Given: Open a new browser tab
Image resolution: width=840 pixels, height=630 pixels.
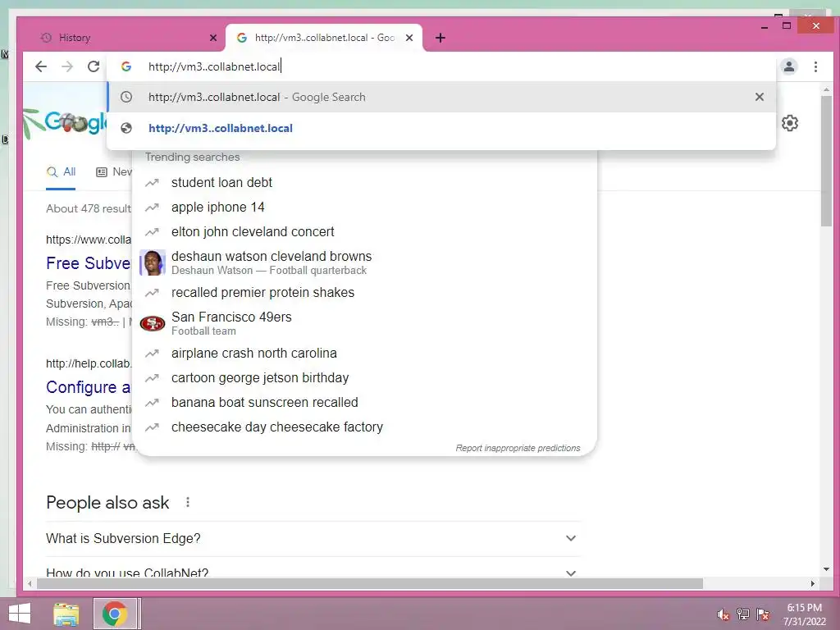Looking at the screenshot, I should [x=441, y=38].
